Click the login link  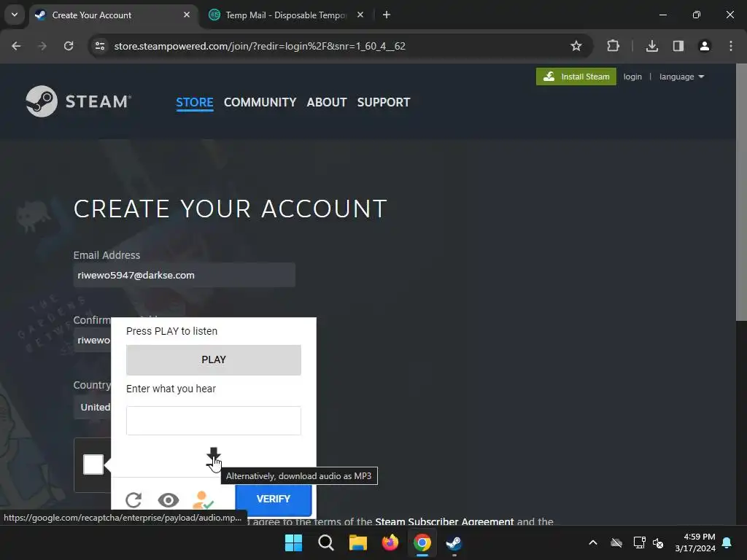632,77
